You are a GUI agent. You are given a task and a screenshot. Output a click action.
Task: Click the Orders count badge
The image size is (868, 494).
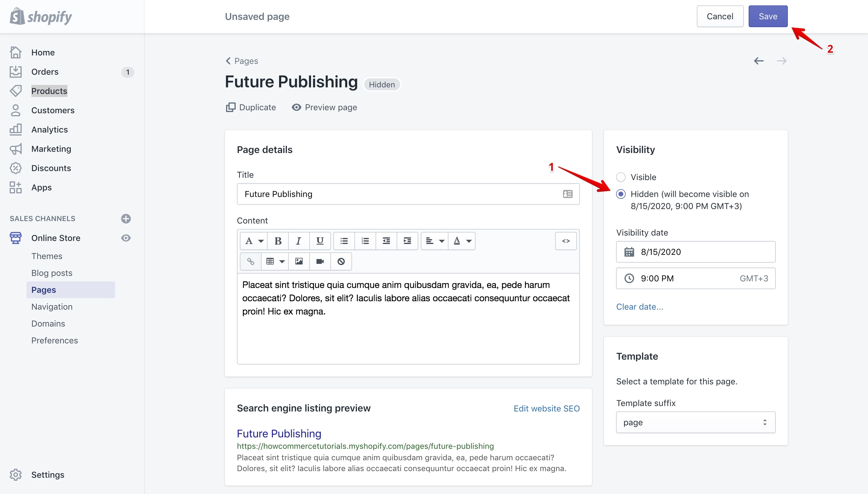click(x=127, y=72)
